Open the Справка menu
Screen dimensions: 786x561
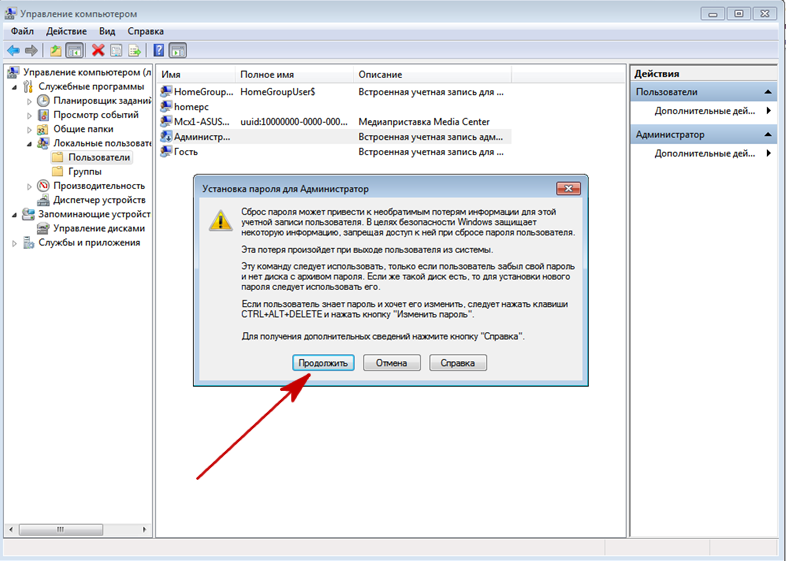coord(145,31)
